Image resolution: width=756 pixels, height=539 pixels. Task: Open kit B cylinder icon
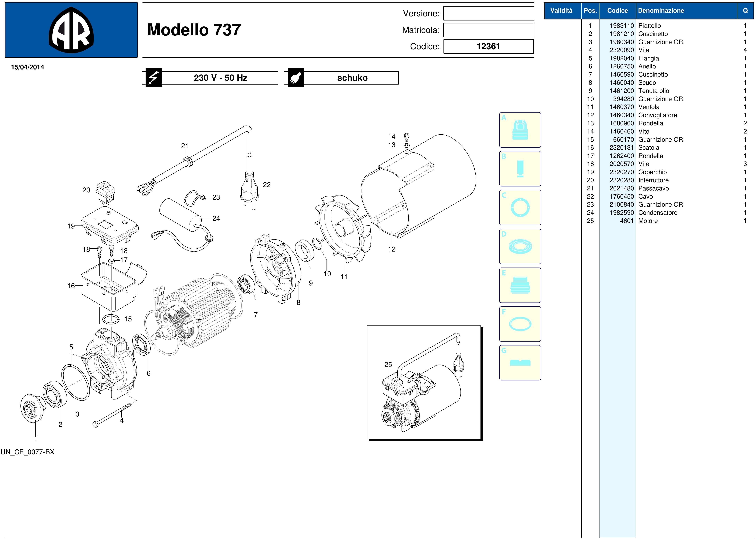click(x=520, y=169)
